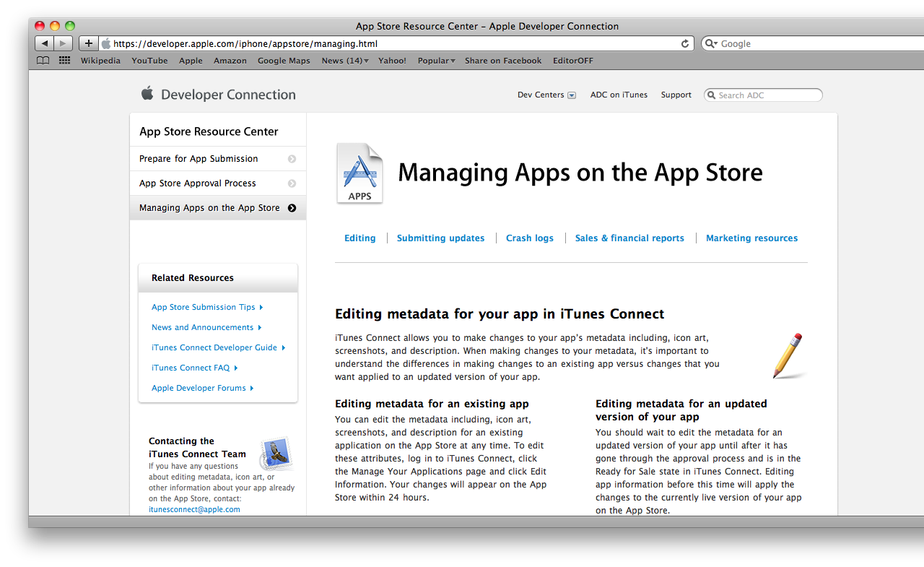Jump to Marketing resources section
Viewport: 924px width, 567px height.
pos(752,238)
